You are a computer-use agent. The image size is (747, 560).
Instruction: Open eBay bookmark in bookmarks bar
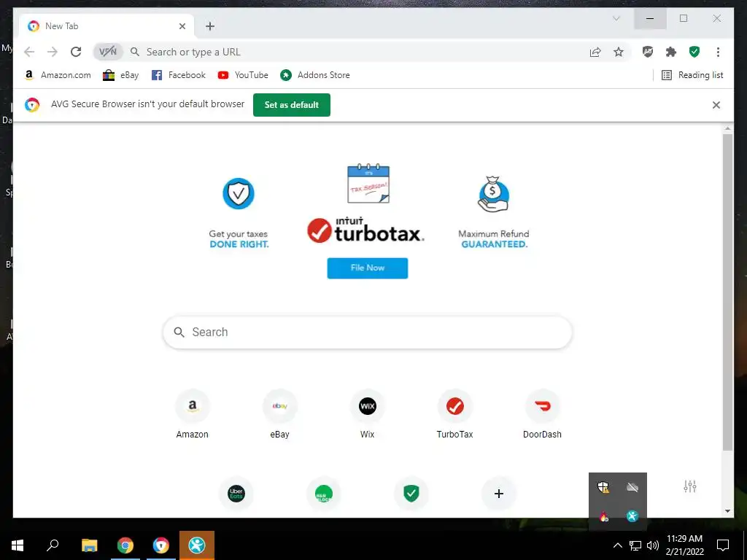(x=120, y=75)
